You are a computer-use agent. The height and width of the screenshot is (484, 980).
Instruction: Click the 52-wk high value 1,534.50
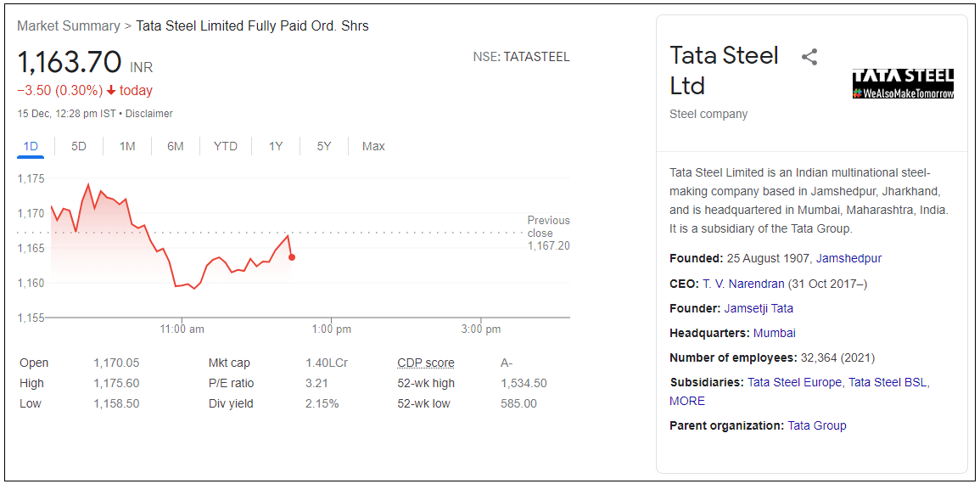pos(524,383)
